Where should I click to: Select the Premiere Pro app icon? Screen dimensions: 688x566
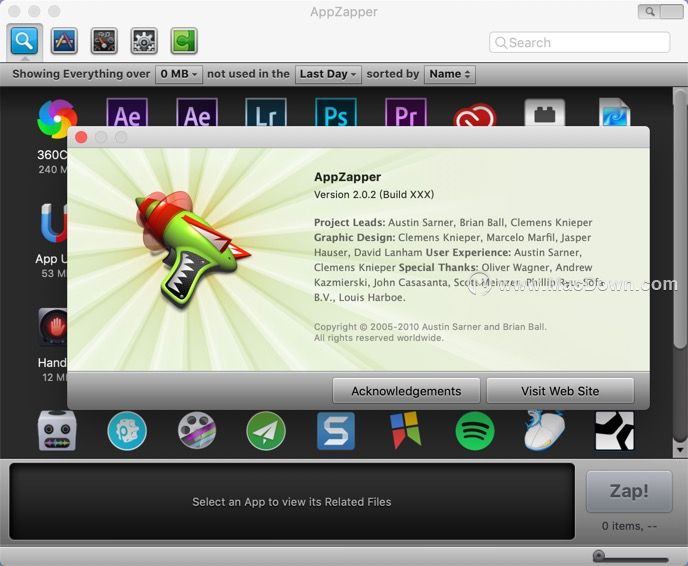tap(406, 112)
